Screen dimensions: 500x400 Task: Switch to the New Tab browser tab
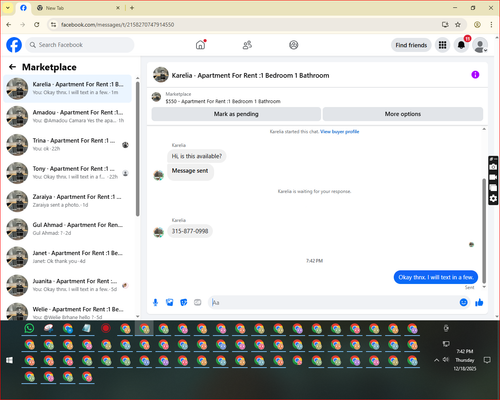(x=78, y=8)
